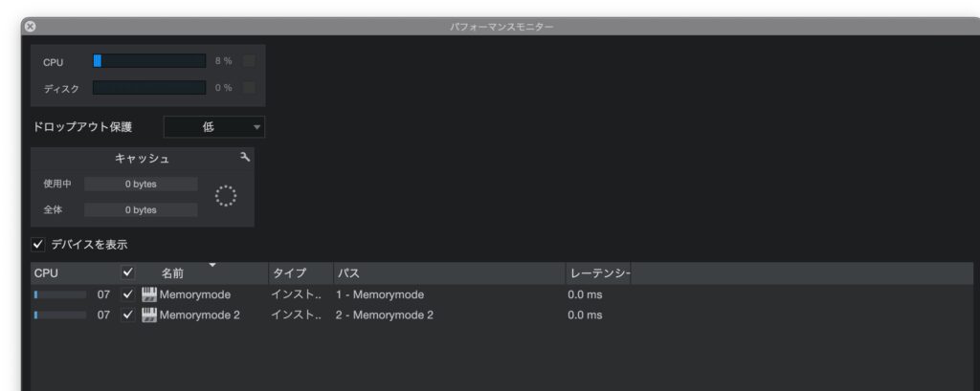Sort the list by the 名前 column
The height and width of the screenshot is (391, 980).
172,273
